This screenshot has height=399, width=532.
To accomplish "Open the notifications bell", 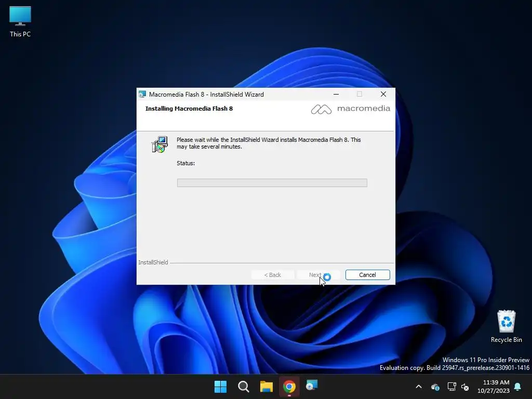I will 518,387.
